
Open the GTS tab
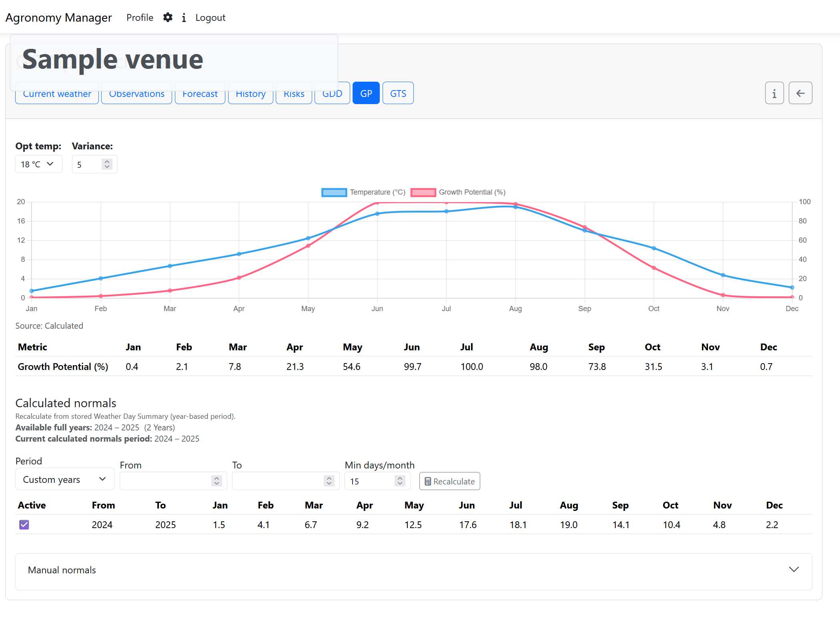pyautogui.click(x=398, y=92)
